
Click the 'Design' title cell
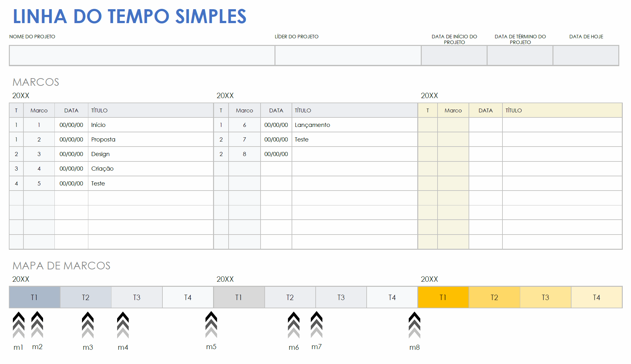click(x=151, y=154)
